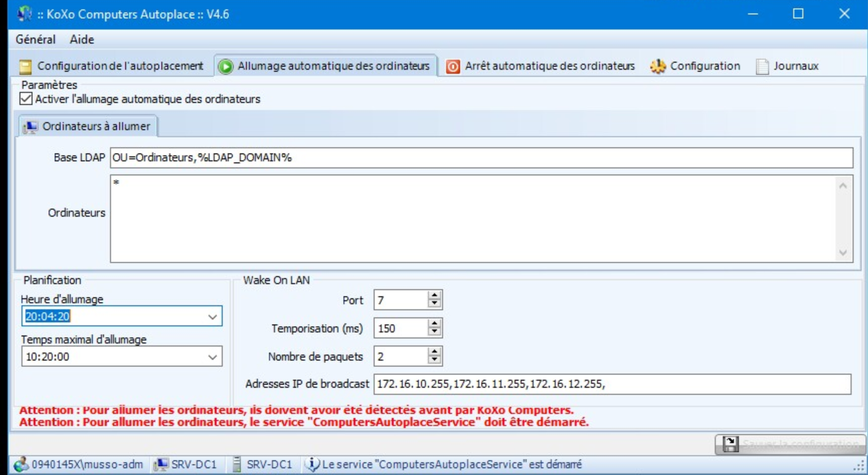
Task: Open the Aide menu
Action: coord(82,40)
